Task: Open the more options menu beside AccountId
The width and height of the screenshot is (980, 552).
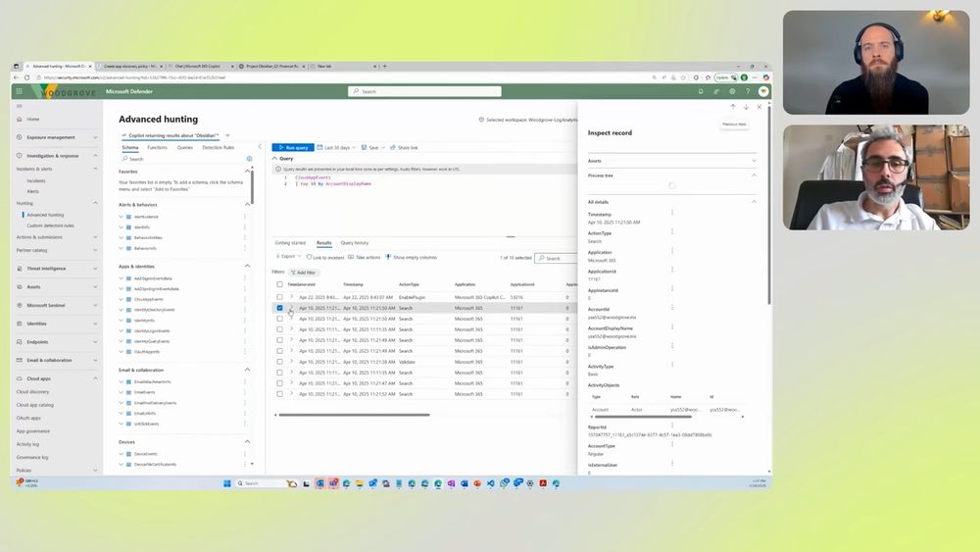Action: click(672, 308)
